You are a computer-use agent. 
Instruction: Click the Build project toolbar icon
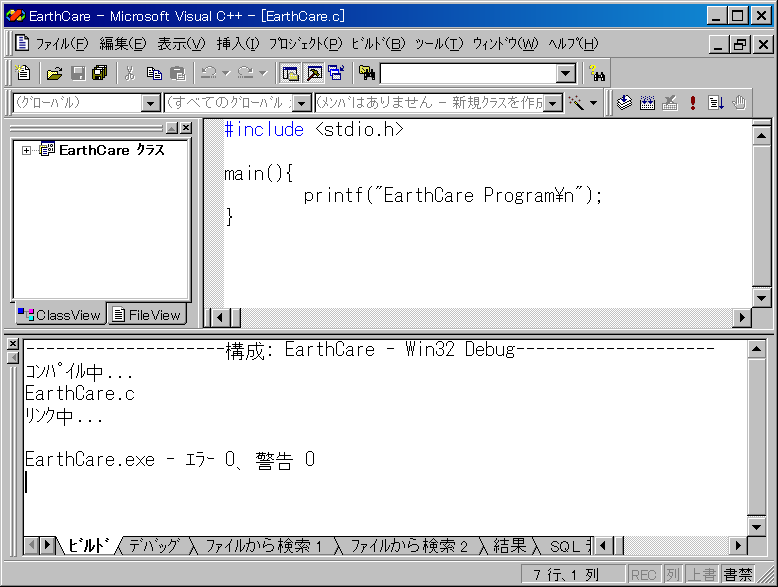[647, 103]
